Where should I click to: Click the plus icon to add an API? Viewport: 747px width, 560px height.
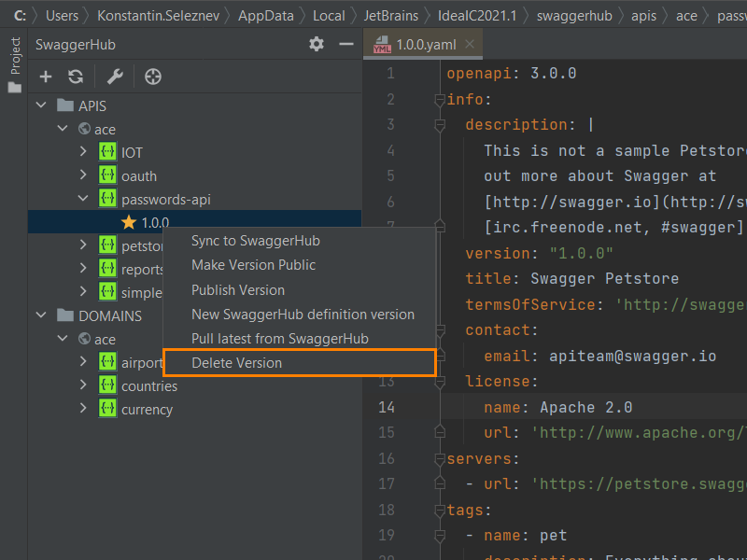[x=46, y=77]
